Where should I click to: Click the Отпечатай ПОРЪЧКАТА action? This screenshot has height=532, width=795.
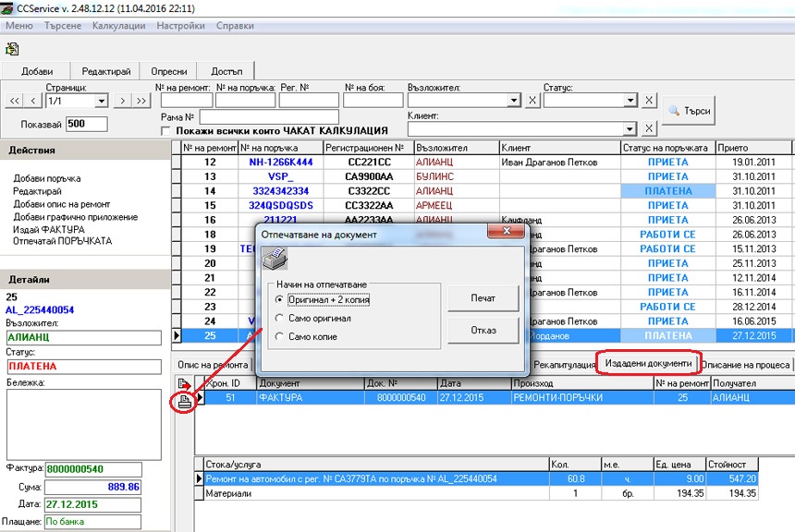(62, 241)
